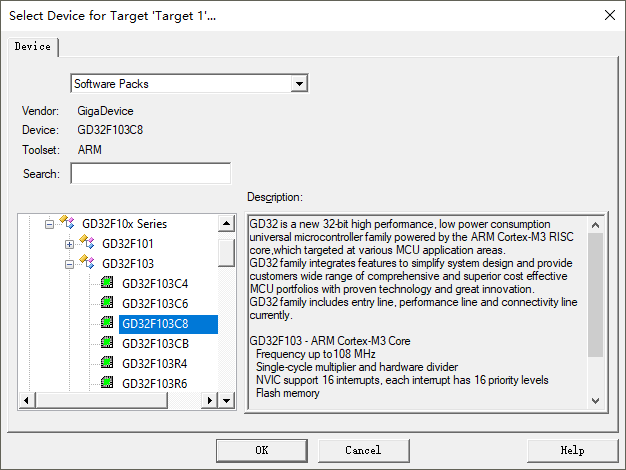Select GD32F103C6 in device tree
The width and height of the screenshot is (626, 470).
155,304
